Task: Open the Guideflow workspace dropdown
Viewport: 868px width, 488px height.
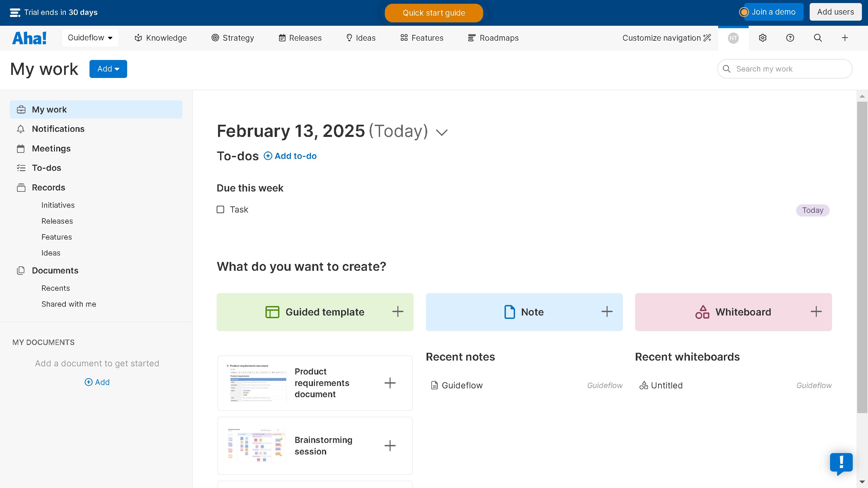Action: point(90,38)
